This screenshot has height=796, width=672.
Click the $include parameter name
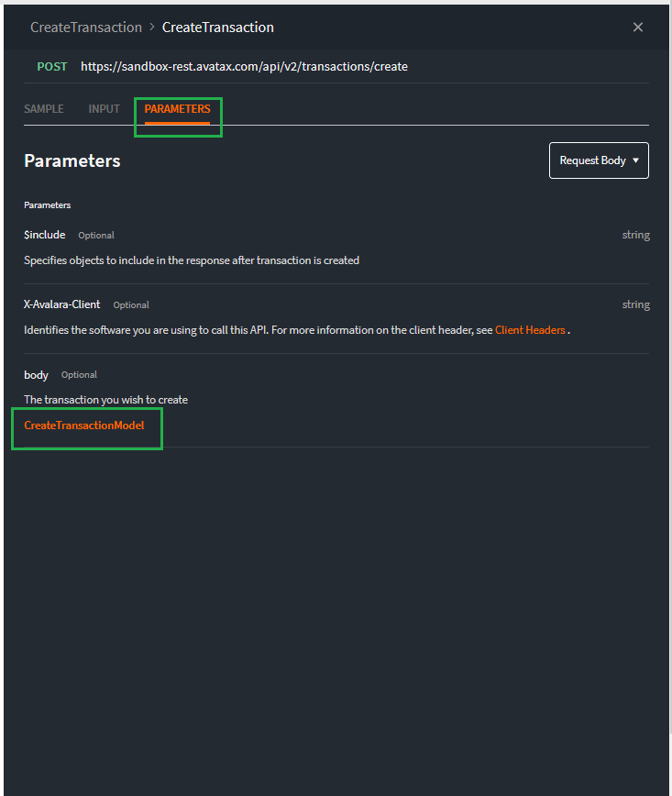(45, 235)
